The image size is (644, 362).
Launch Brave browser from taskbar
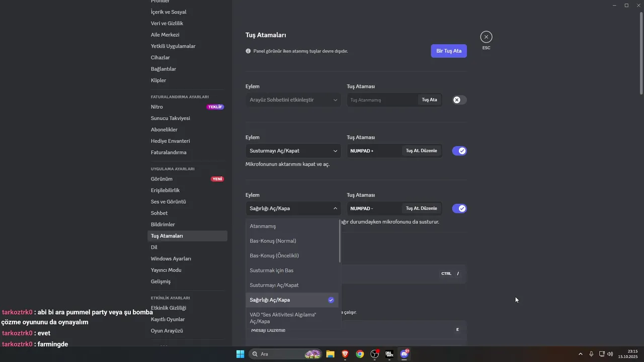345,354
